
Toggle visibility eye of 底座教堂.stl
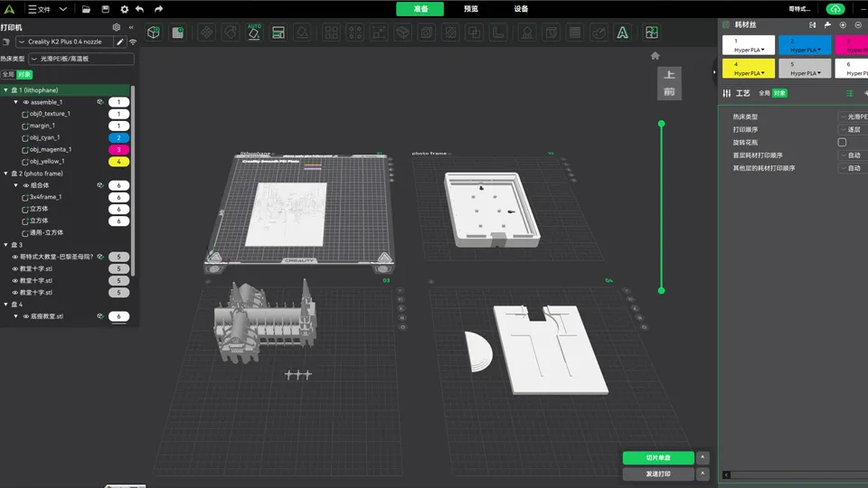(x=26, y=316)
